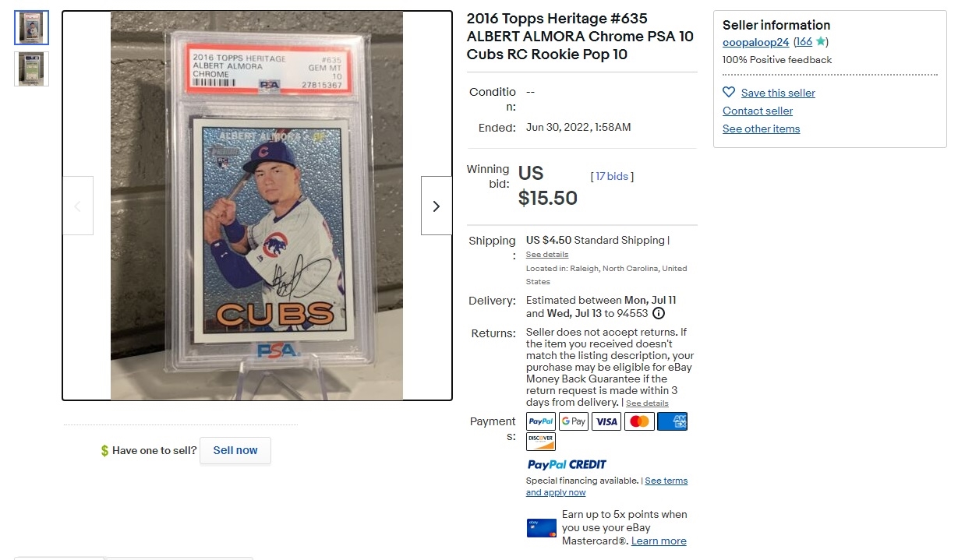The height and width of the screenshot is (560, 958).
Task: Open coopaloop24 seller profile
Action: point(755,42)
